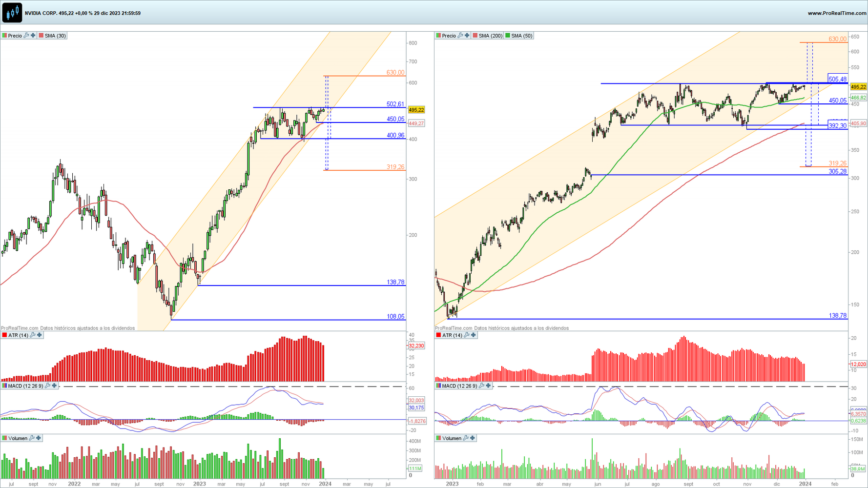Viewport: 868px width, 488px height.
Task: Select the SMA (200) indicator label
Action: pos(490,36)
